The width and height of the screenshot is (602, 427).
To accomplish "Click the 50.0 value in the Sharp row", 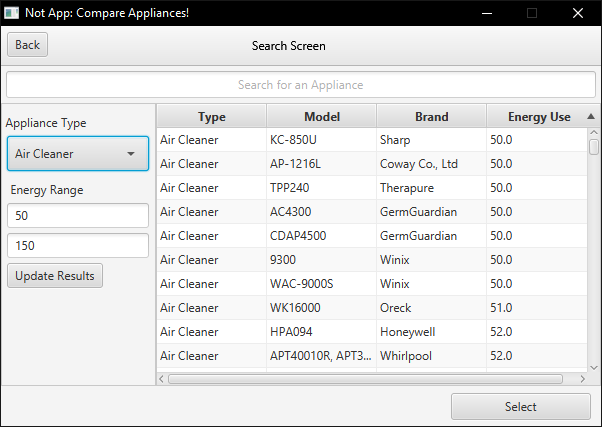I will click(x=501, y=140).
